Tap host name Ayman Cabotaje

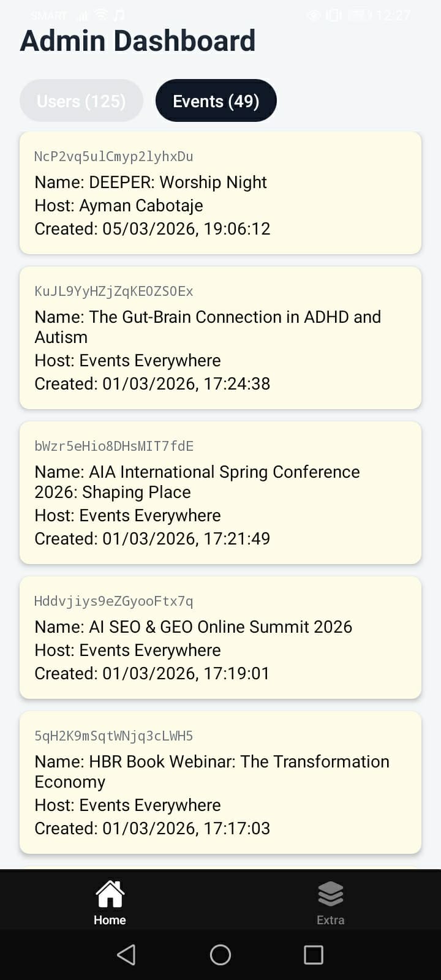point(141,206)
